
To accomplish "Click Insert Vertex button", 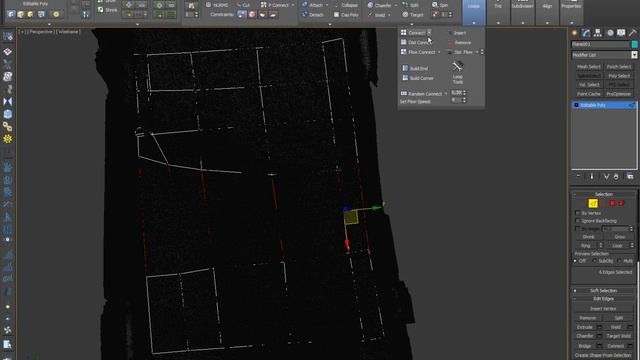I will (603, 309).
